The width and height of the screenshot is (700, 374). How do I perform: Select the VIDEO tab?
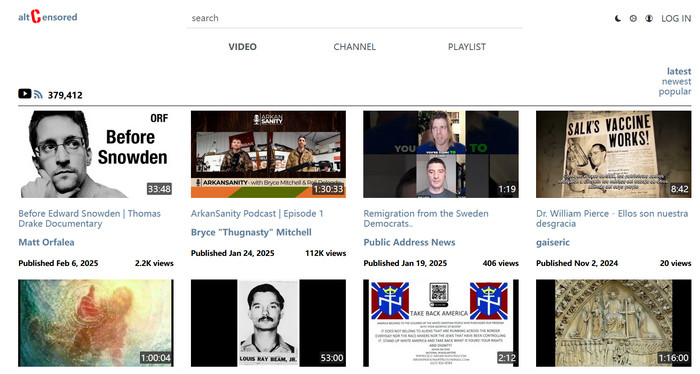242,46
